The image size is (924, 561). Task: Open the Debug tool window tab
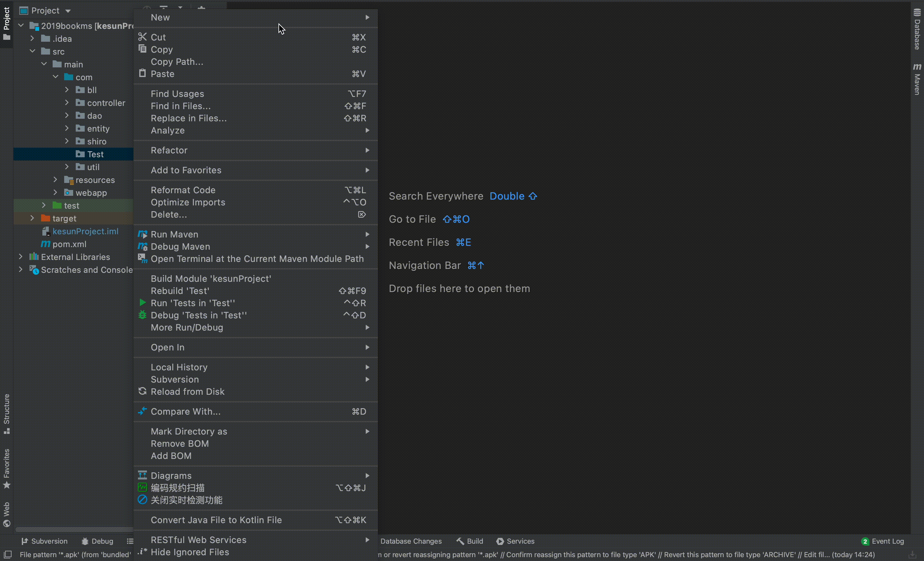click(x=98, y=541)
